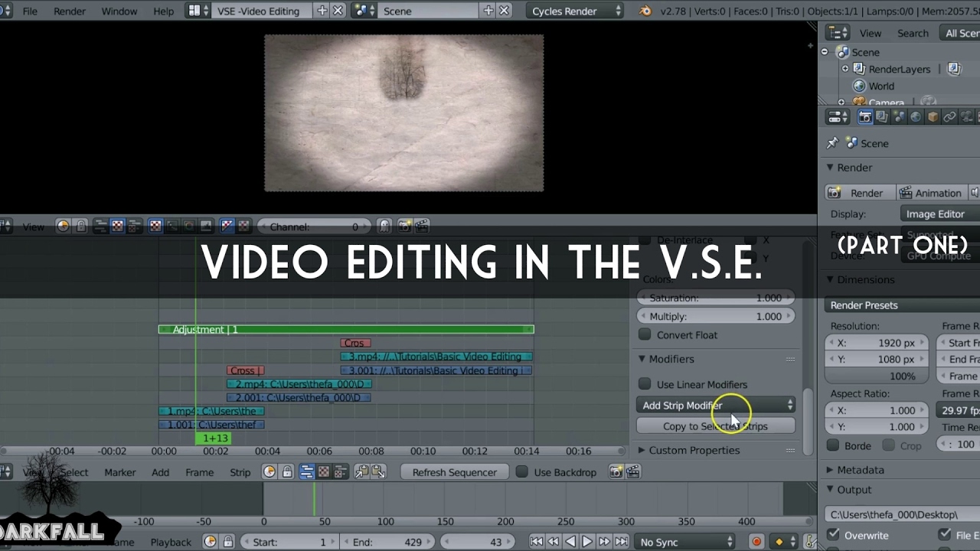Open the Render properties camera tab
Screen dimensions: 980x551
tap(865, 117)
